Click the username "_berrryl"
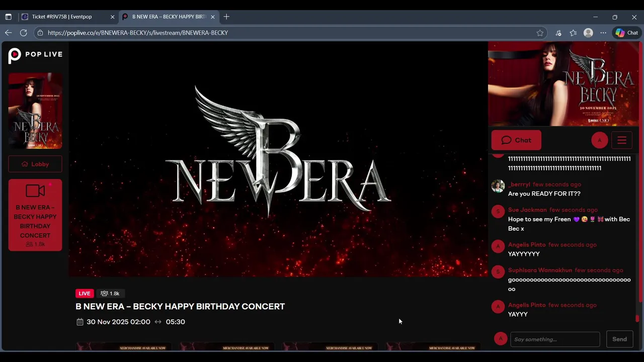Image resolution: width=644 pixels, height=362 pixels. pos(519,185)
